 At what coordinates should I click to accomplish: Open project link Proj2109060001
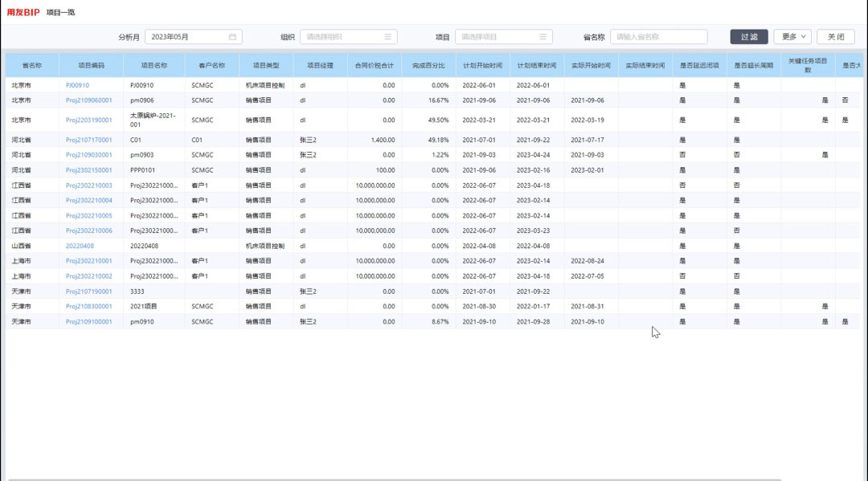point(88,100)
